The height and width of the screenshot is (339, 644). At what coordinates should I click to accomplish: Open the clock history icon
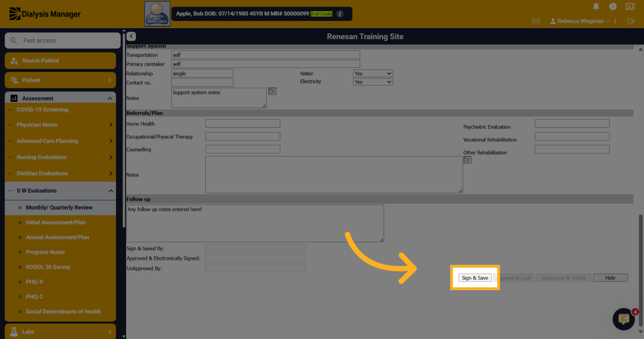613,6
